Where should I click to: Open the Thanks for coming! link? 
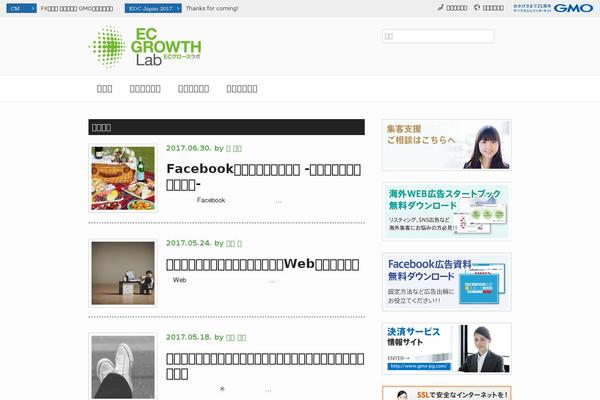(212, 8)
